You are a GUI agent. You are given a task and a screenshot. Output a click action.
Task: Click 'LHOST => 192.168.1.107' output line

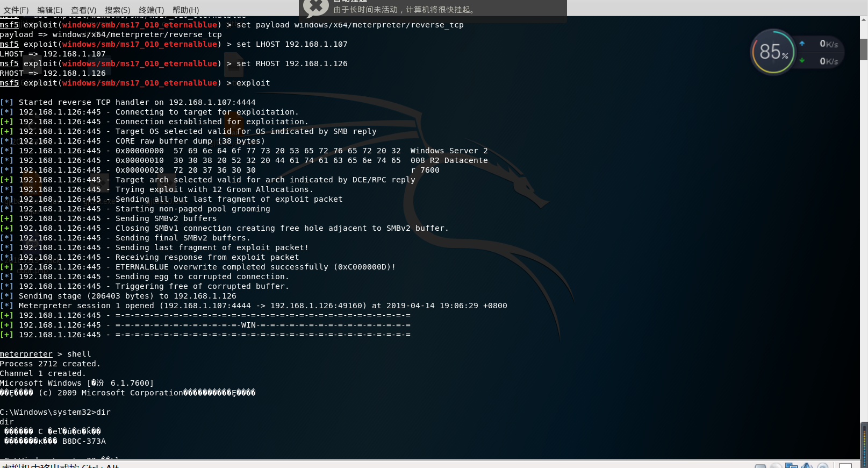(53, 54)
